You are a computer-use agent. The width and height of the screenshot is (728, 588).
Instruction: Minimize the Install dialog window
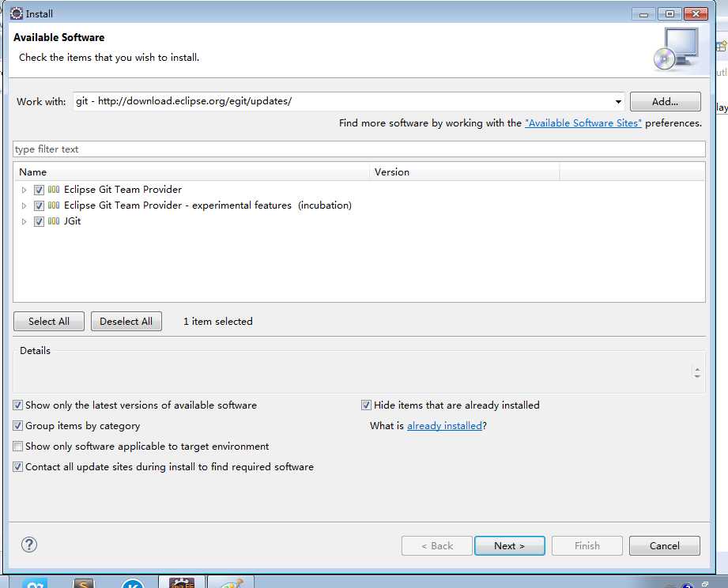tap(643, 14)
